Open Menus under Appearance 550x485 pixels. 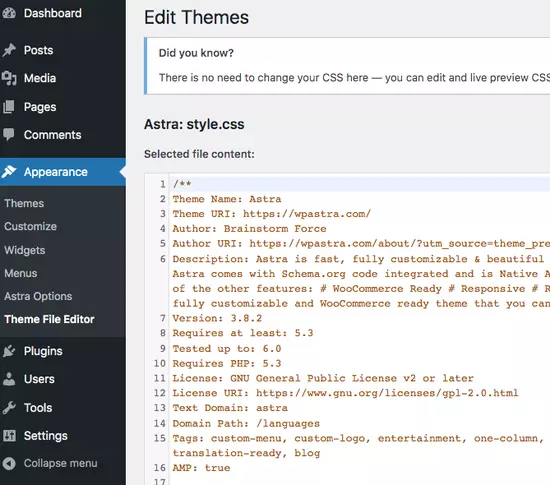(20, 273)
